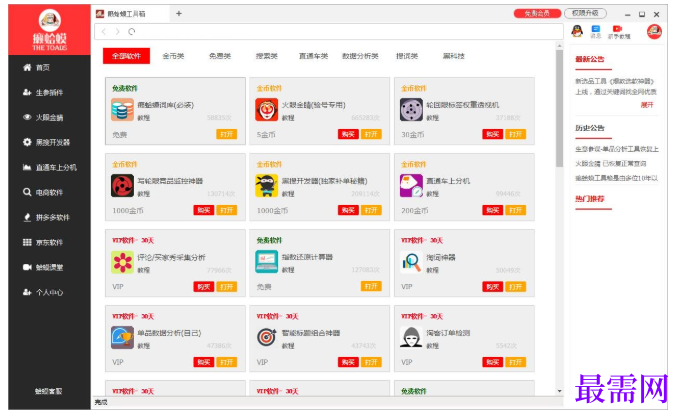Image resolution: width=687 pixels, height=420 pixels.
Task: Click the browser forward arrow
Action: click(x=117, y=32)
